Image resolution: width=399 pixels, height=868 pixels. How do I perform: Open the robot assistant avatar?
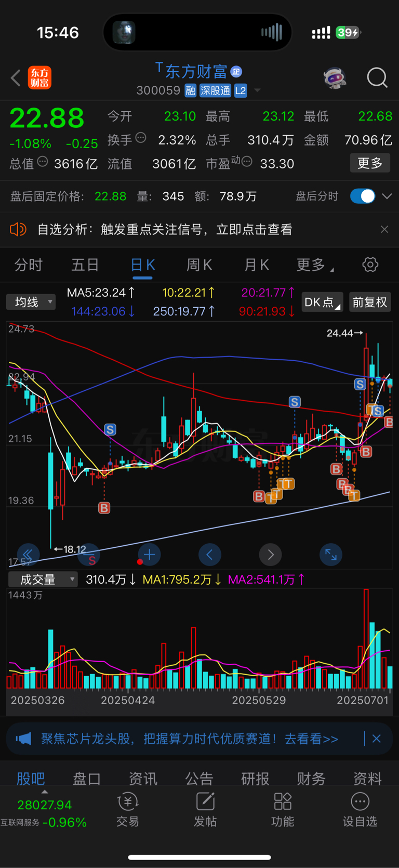tap(335, 78)
